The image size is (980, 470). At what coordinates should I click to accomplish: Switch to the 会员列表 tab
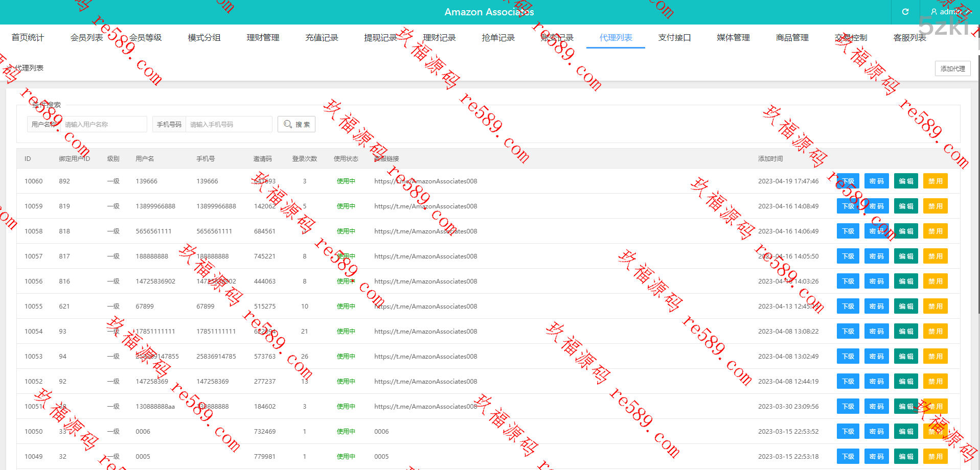pyautogui.click(x=86, y=38)
